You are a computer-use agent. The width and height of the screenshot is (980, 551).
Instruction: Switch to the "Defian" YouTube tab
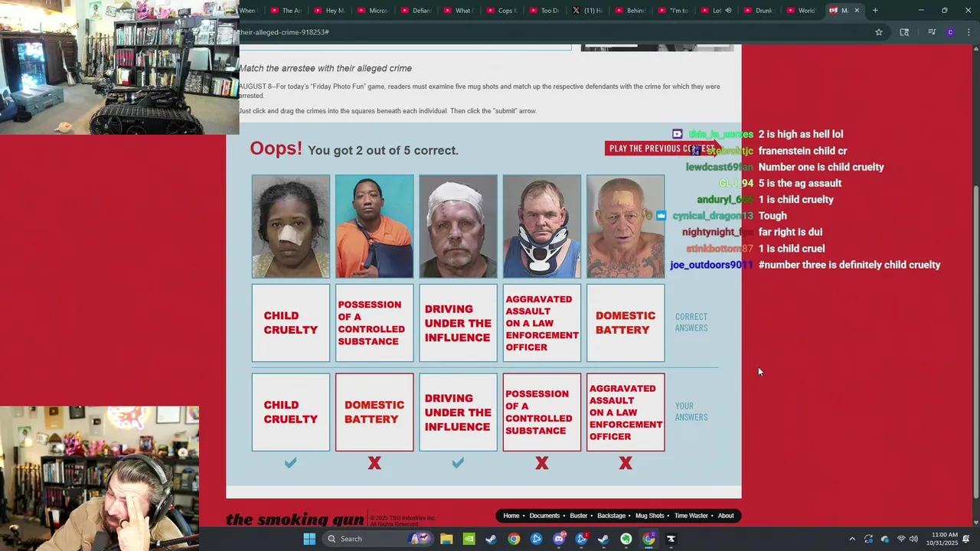coord(418,10)
